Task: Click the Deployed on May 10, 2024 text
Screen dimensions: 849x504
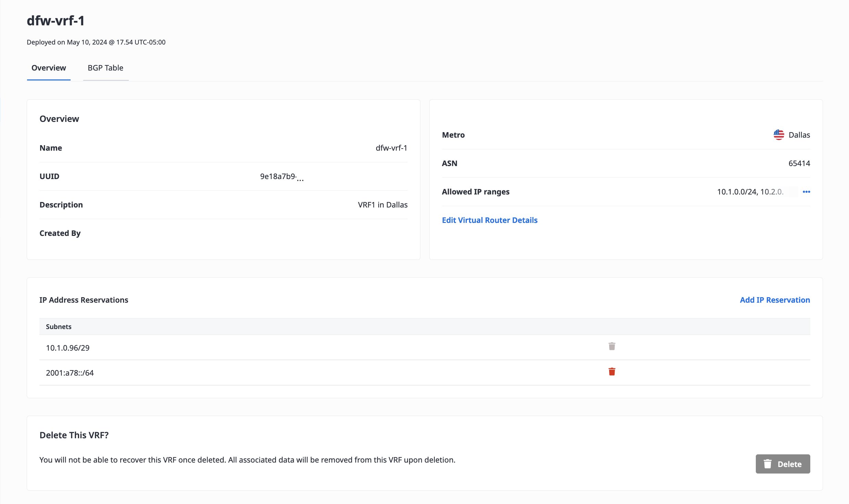Action: pos(96,42)
